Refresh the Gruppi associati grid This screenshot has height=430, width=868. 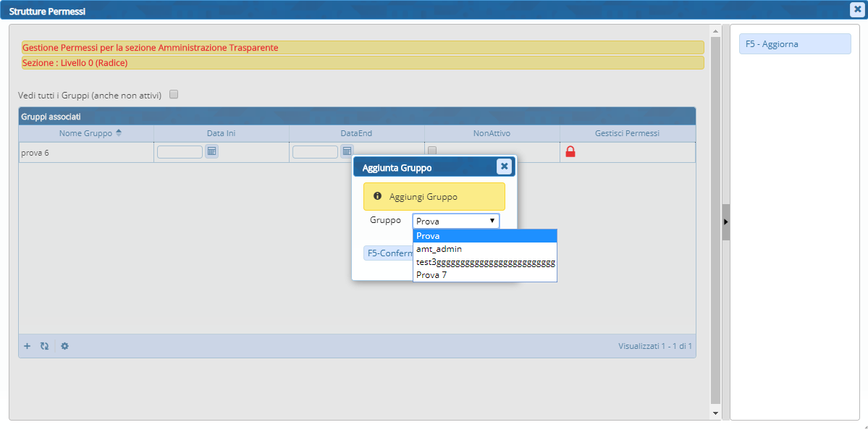(x=44, y=346)
